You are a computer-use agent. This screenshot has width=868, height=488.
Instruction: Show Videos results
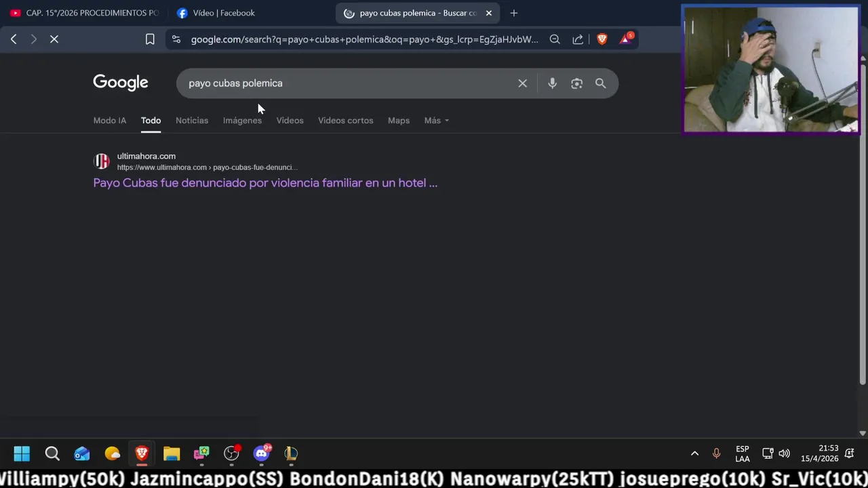pos(290,121)
